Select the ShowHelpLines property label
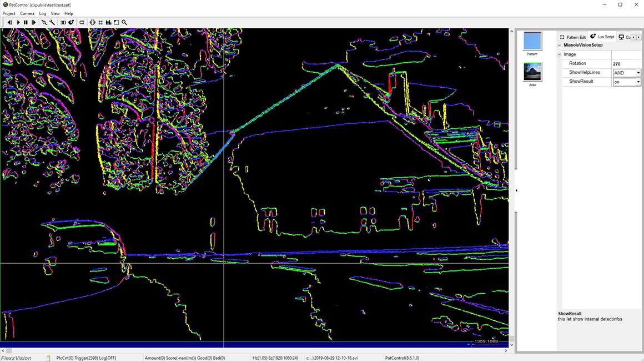Screen dimensions: 644x362 coord(585,72)
